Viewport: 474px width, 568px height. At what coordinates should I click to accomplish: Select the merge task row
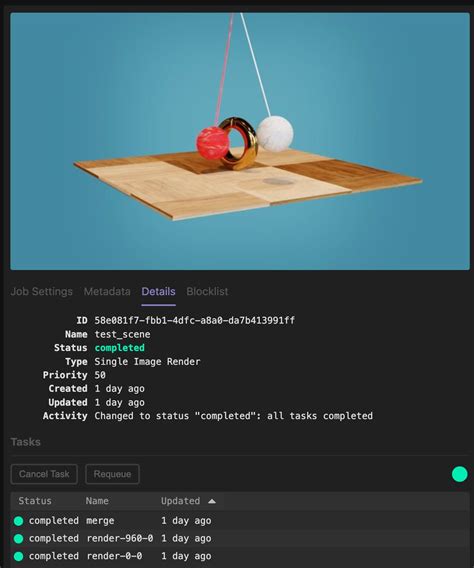pyautogui.click(x=240, y=521)
